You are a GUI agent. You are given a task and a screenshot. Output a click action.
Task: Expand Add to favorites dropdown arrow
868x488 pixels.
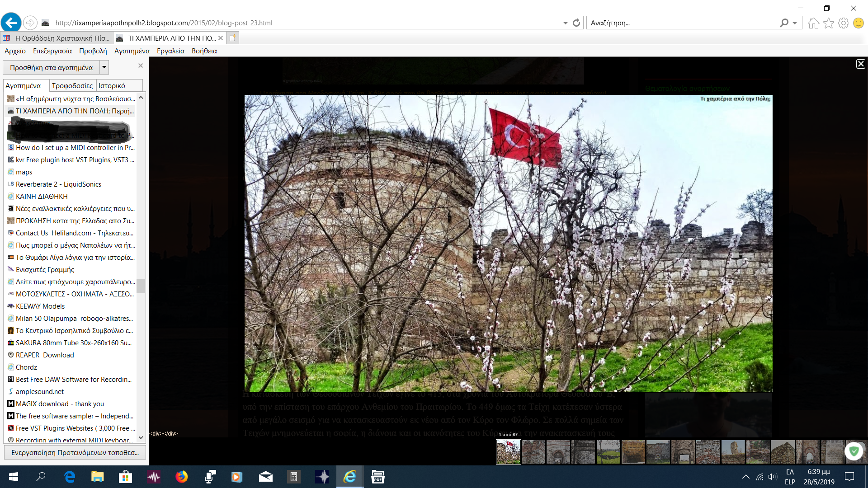point(104,67)
